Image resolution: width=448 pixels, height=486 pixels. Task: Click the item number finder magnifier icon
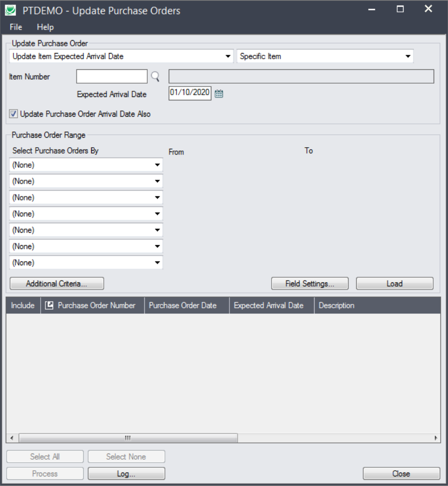[155, 76]
